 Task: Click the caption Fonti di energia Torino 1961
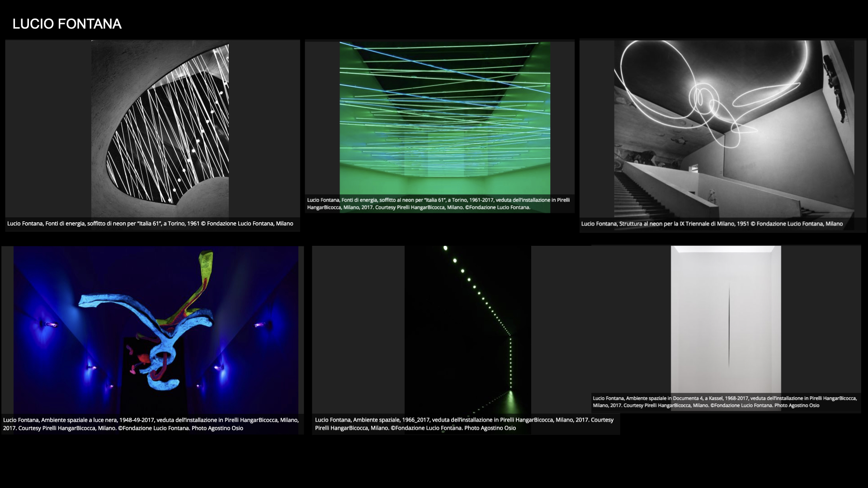coord(150,224)
